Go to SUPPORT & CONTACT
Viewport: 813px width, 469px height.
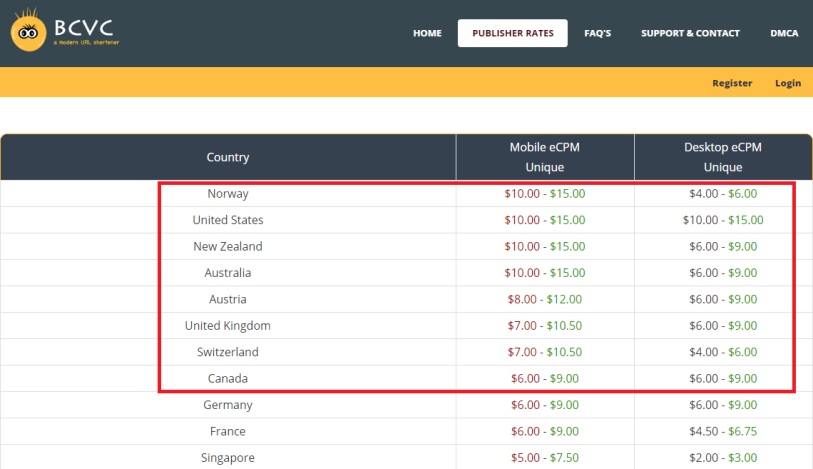690,33
